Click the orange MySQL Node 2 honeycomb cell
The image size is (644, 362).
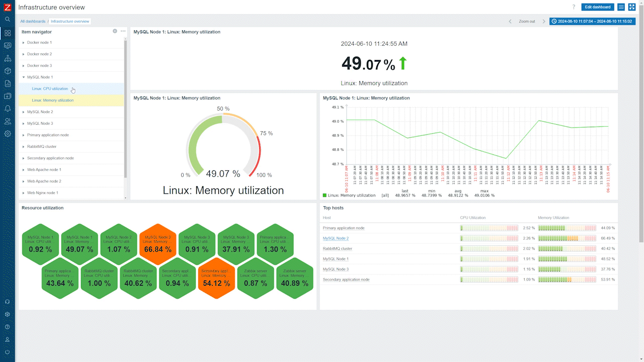(158, 244)
